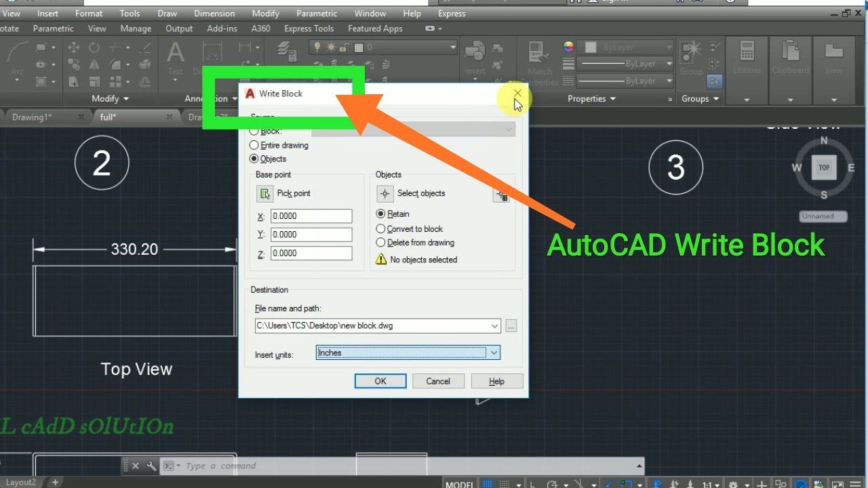Select the Block source radio option

(267, 130)
